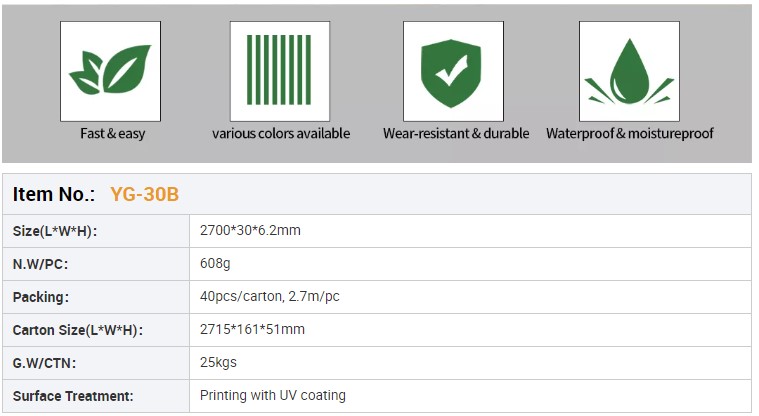Select the 25kgs gross weight value
The image size is (759, 416).
coord(218,362)
